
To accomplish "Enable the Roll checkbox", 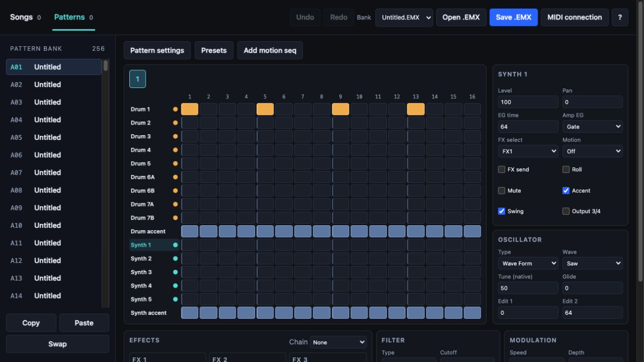I will point(566,169).
